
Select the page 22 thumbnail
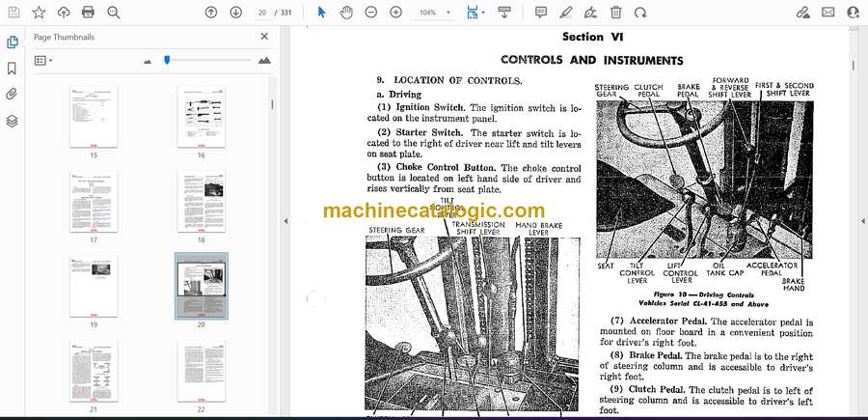click(x=201, y=371)
